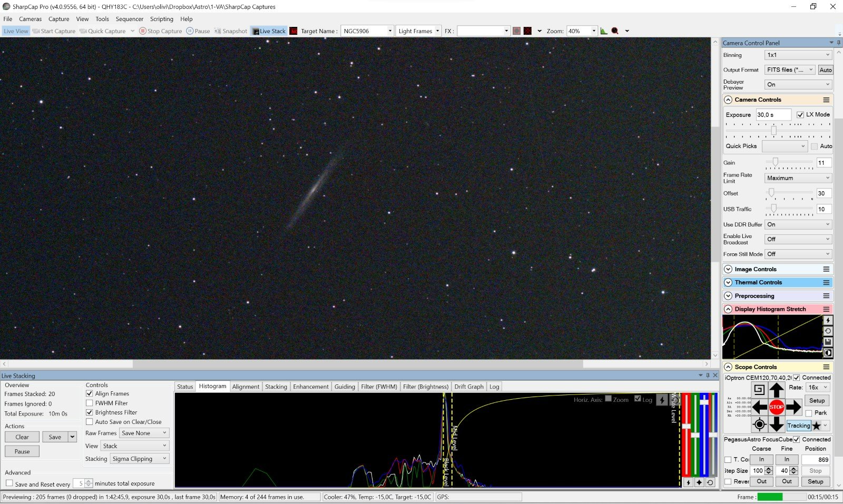Click the lightning bolt auto-stretch icon in histogram stretch
843x504 pixels.
click(x=828, y=320)
